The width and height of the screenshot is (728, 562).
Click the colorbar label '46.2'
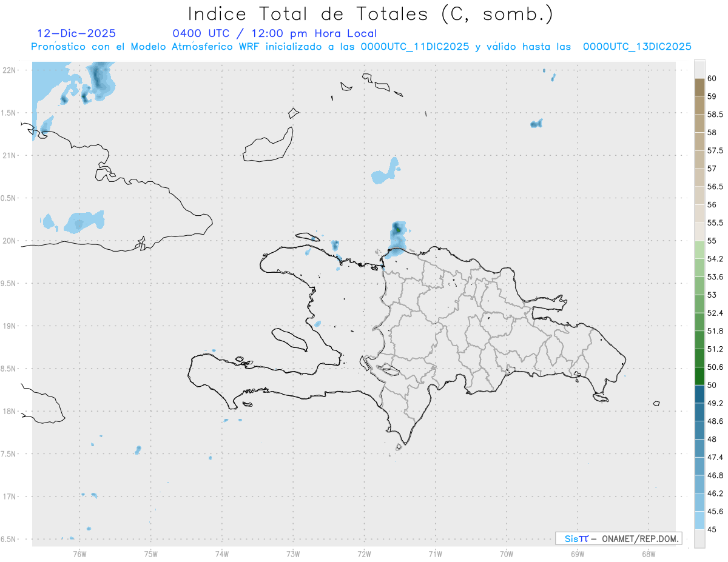tap(715, 493)
